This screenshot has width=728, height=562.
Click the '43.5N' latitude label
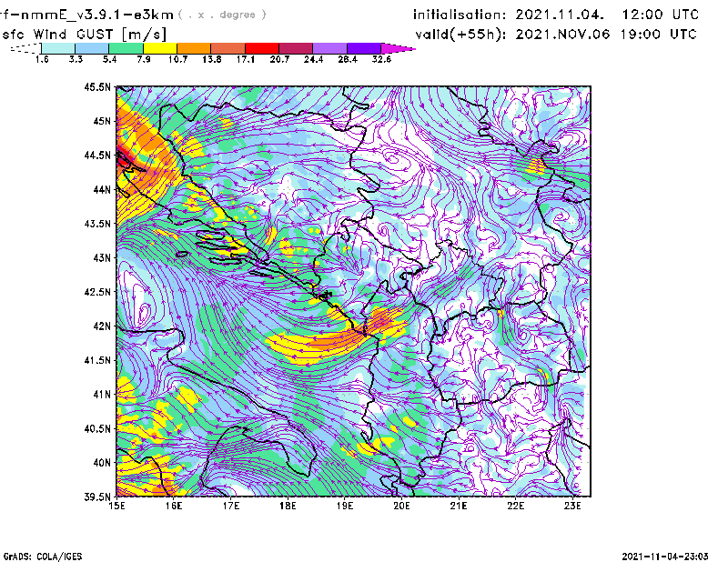[97, 224]
